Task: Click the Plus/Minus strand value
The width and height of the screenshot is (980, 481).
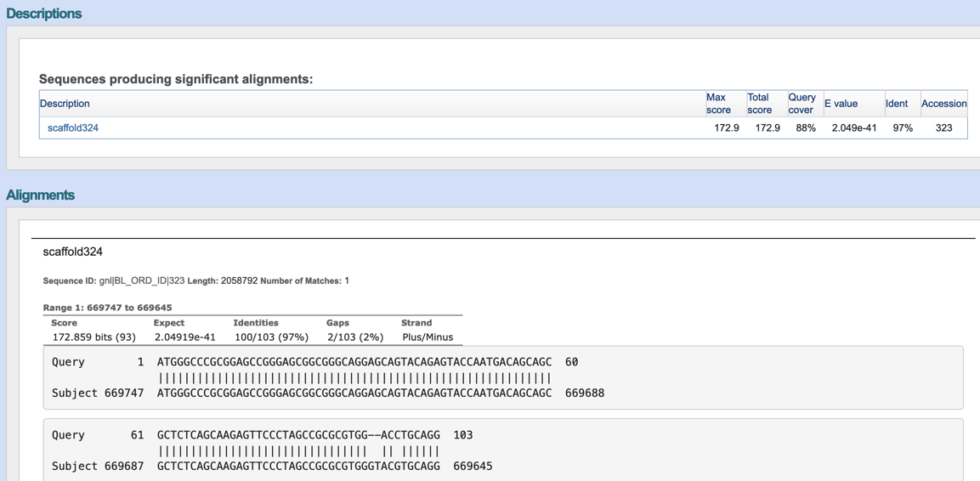Action: point(428,337)
